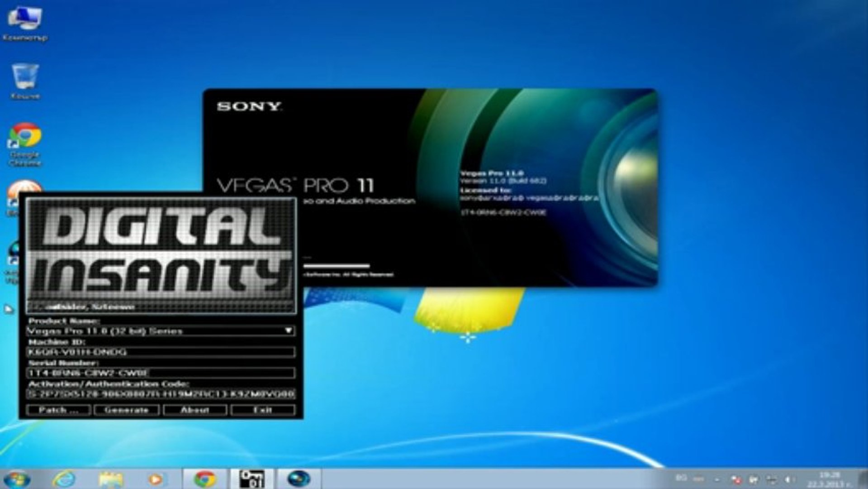Open Action Center flag in tray
This screenshot has height=489, width=868.
click(x=736, y=479)
